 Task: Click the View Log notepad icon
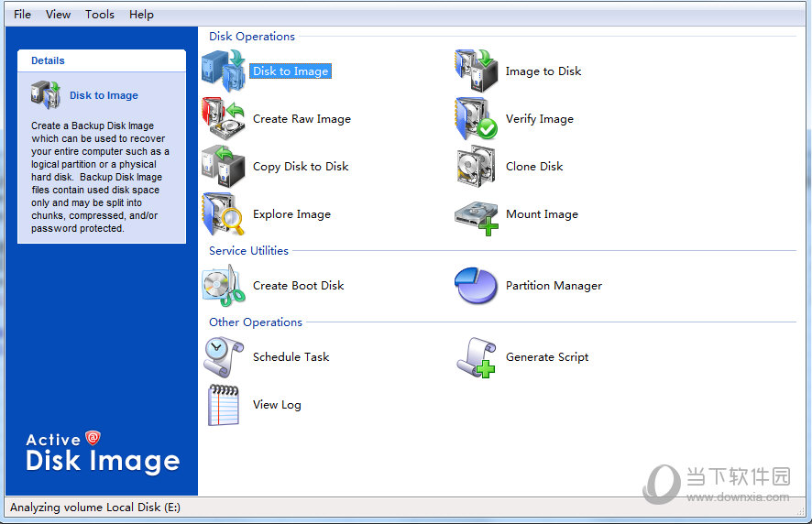[x=224, y=405]
